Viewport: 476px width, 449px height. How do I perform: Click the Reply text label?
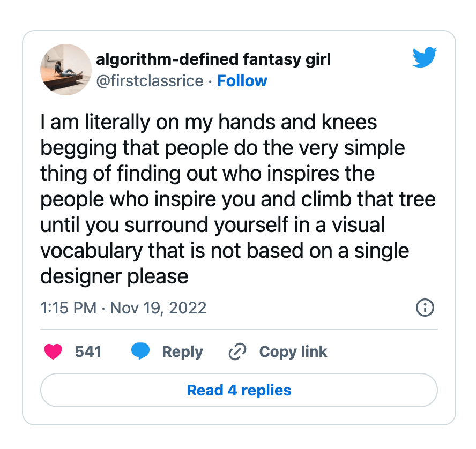(x=182, y=351)
